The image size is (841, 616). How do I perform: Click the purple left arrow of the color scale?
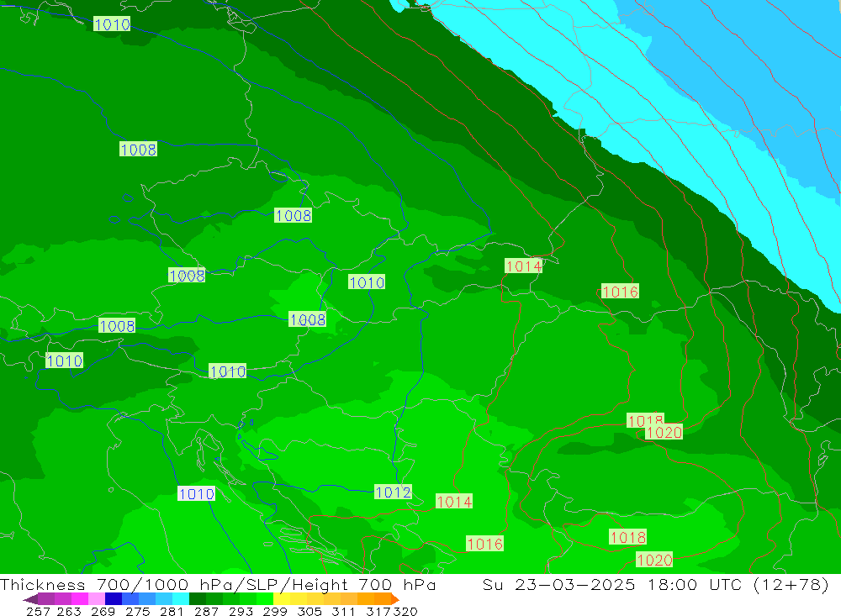click(x=30, y=599)
